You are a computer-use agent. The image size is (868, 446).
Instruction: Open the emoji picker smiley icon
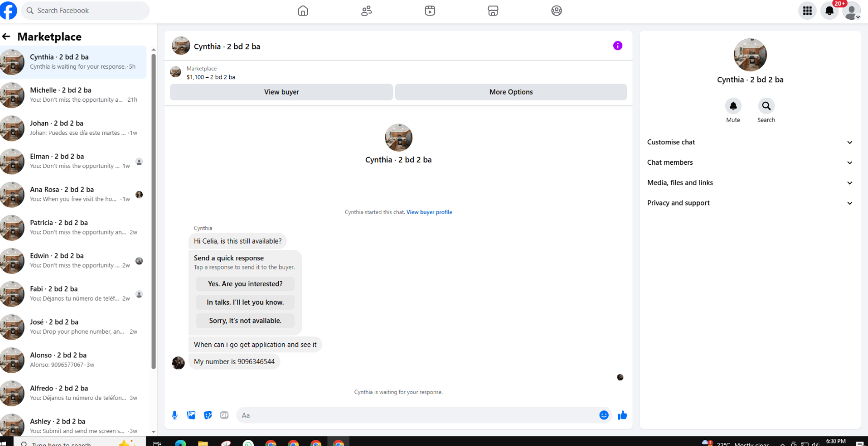point(604,415)
